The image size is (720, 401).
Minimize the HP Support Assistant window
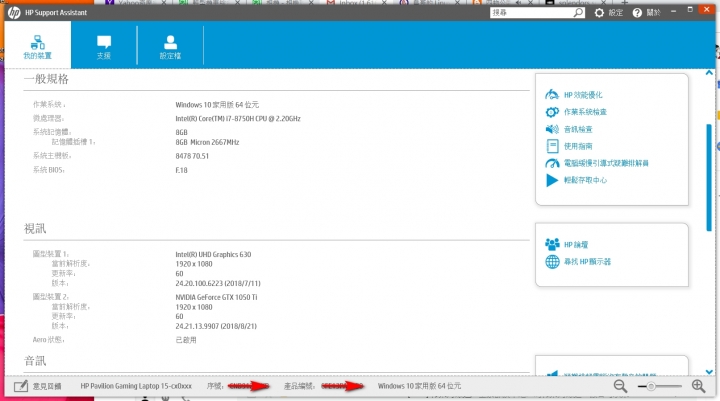coord(673,11)
